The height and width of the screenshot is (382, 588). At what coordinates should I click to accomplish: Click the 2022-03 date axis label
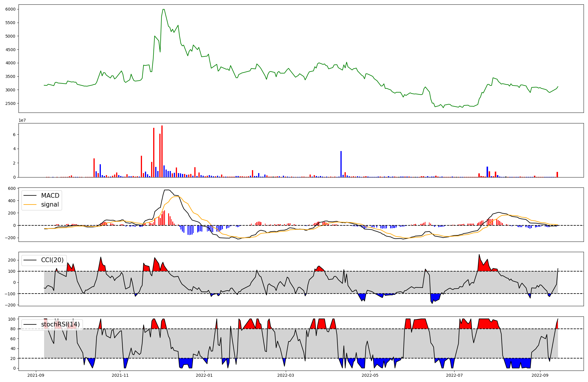(286, 375)
